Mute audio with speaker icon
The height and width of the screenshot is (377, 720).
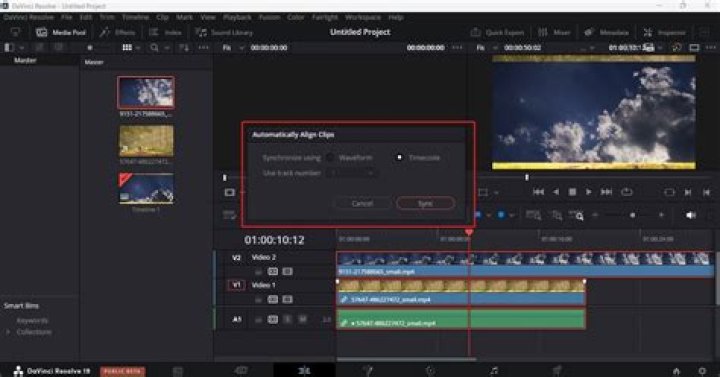pyautogui.click(x=691, y=215)
